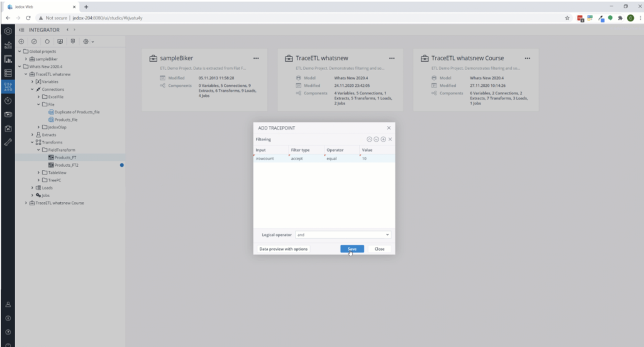Open Reports chart icon in sidebar

pyautogui.click(x=8, y=45)
